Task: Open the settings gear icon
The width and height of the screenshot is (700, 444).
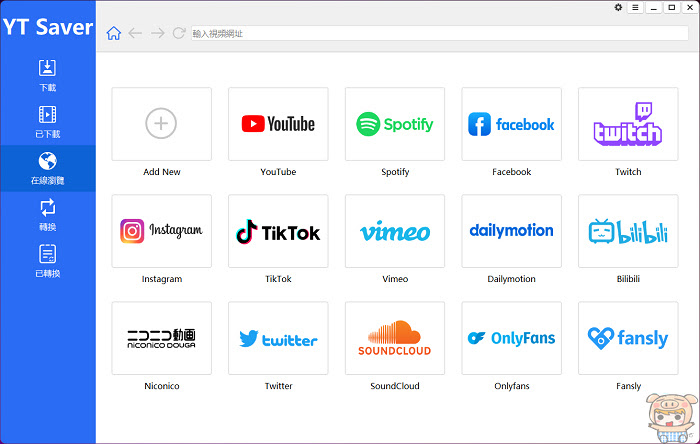Action: point(618,7)
